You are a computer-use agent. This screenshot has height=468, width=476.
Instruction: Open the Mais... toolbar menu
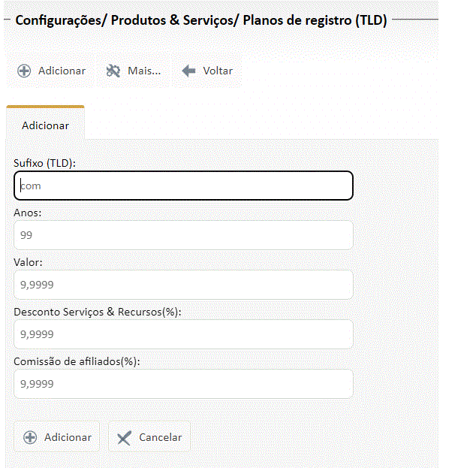pyautogui.click(x=143, y=71)
